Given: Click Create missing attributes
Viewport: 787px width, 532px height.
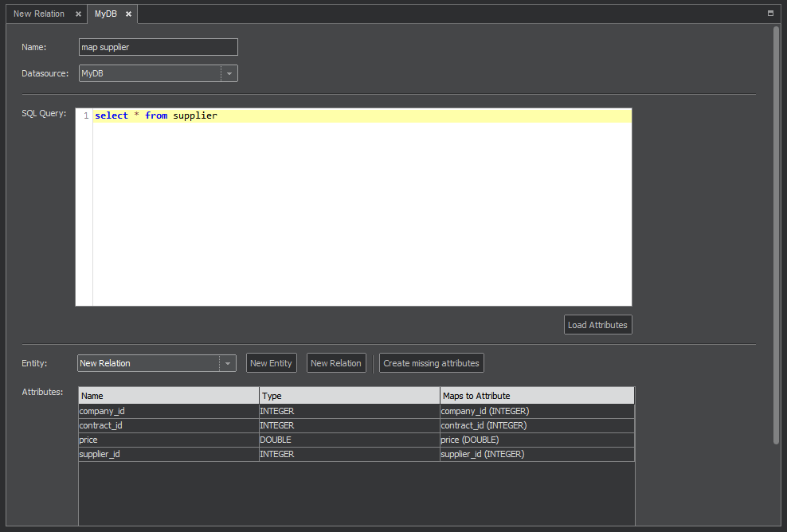Looking at the screenshot, I should (x=431, y=363).
